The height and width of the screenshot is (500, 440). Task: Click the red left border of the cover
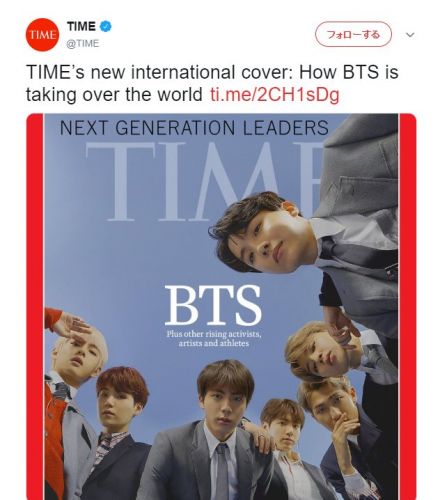35,307
